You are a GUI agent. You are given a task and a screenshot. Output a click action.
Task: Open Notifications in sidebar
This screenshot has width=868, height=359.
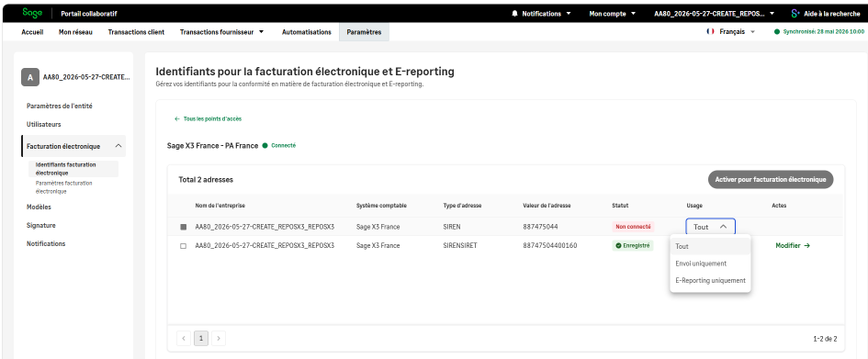pyautogui.click(x=46, y=243)
